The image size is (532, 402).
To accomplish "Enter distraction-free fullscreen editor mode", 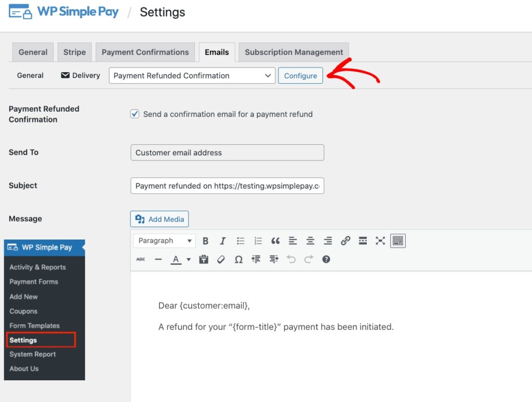I will 380,241.
